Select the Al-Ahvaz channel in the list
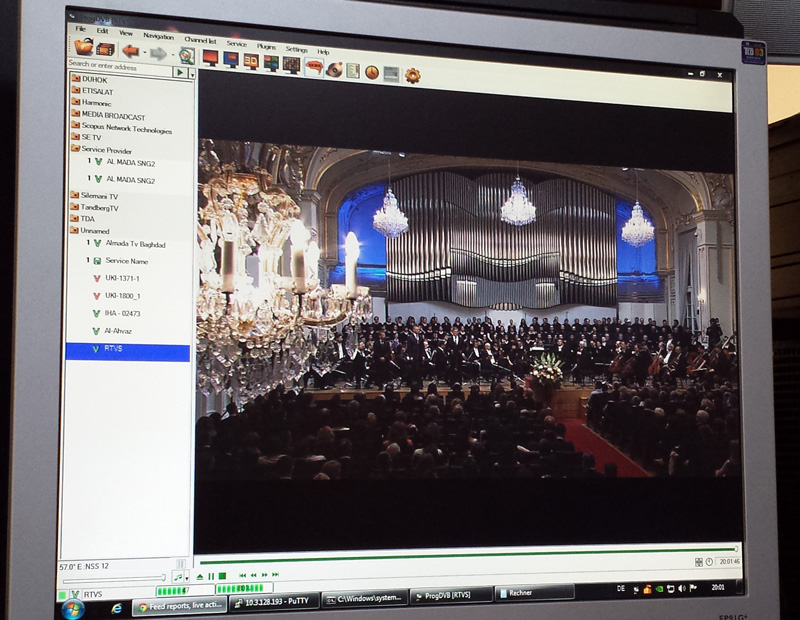Screen dimensions: 800x620 (x=116, y=330)
